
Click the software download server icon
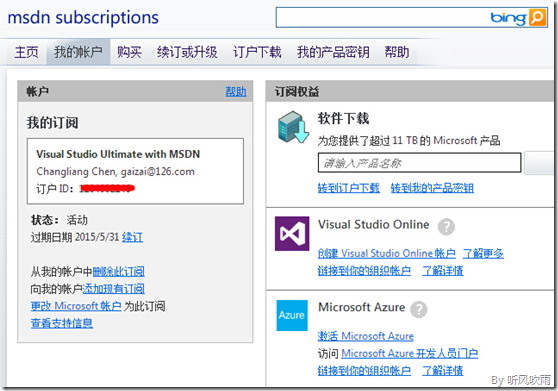[293, 127]
